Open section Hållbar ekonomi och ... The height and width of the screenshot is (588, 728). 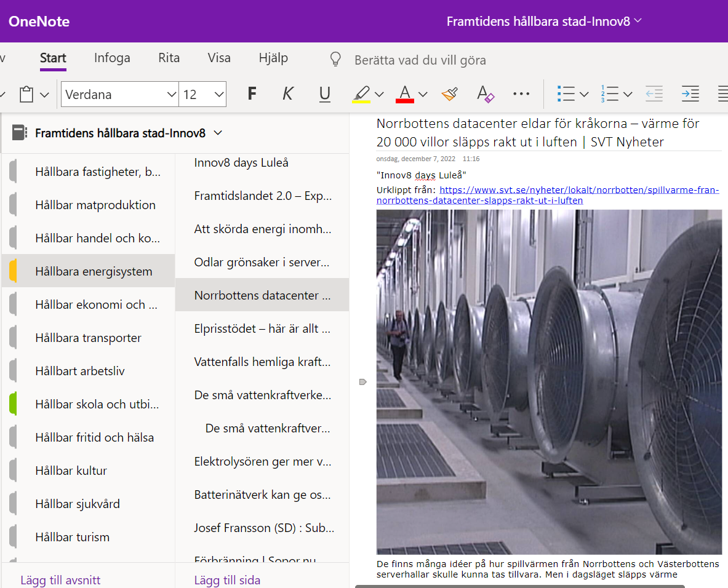point(88,304)
